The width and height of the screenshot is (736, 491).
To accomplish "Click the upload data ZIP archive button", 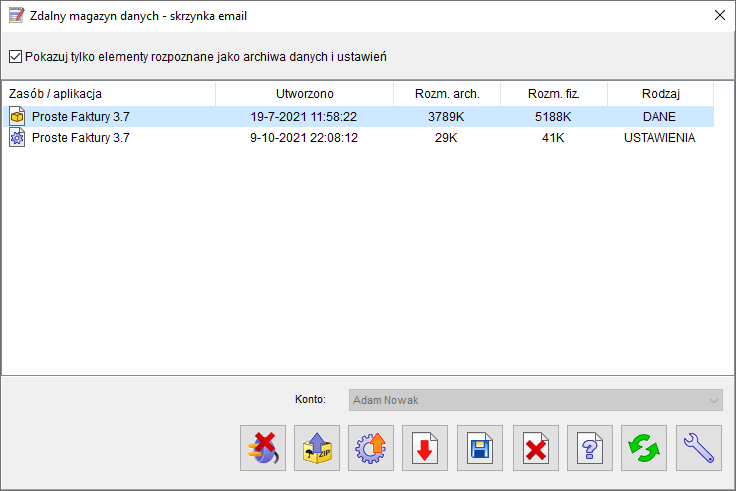I will (x=317, y=448).
